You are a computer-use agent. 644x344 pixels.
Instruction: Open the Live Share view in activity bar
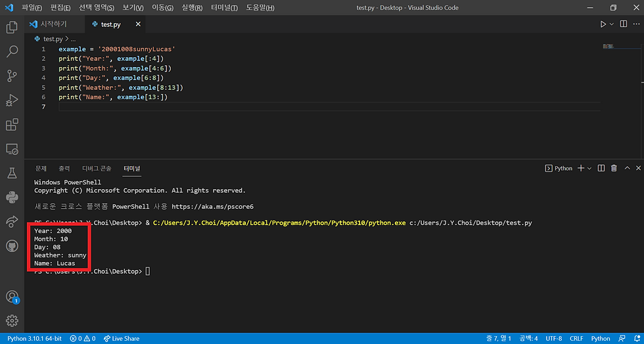pyautogui.click(x=12, y=222)
